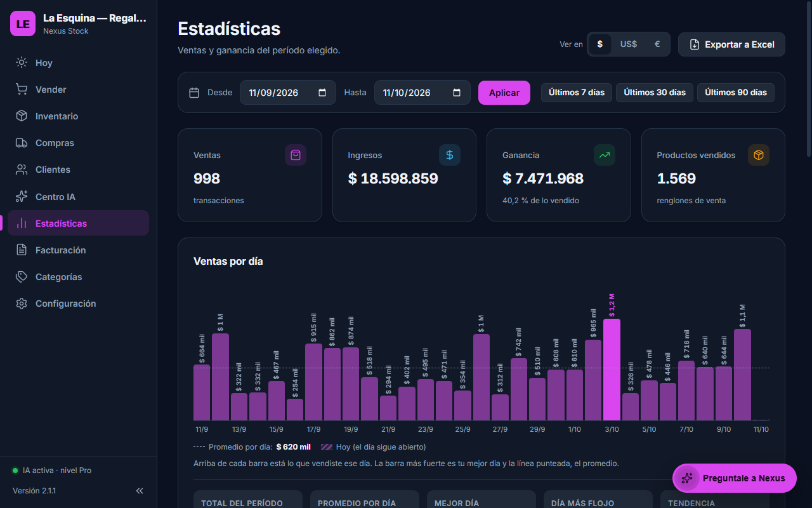Click the Ventas shopping bag card icon

click(296, 155)
